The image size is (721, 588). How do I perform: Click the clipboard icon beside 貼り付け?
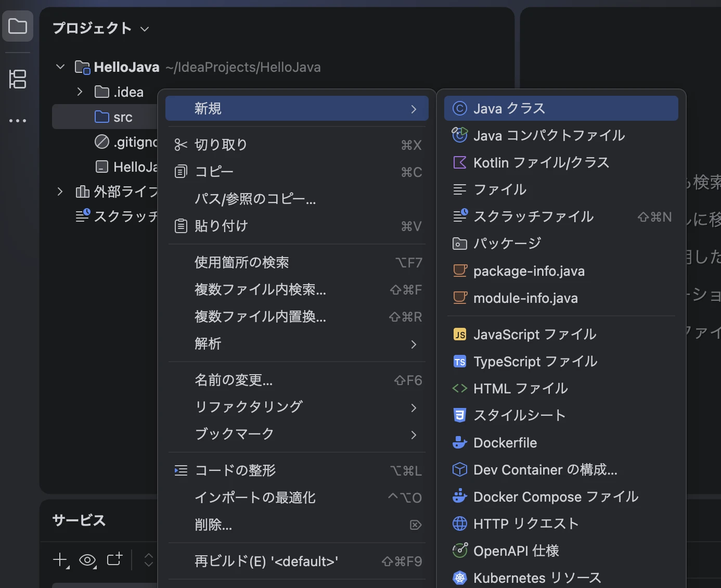181,226
